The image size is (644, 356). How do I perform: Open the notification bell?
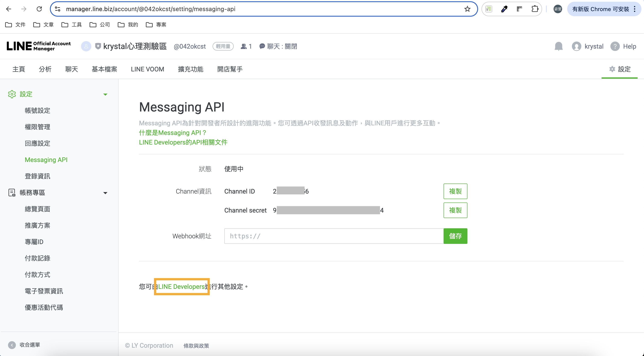558,46
